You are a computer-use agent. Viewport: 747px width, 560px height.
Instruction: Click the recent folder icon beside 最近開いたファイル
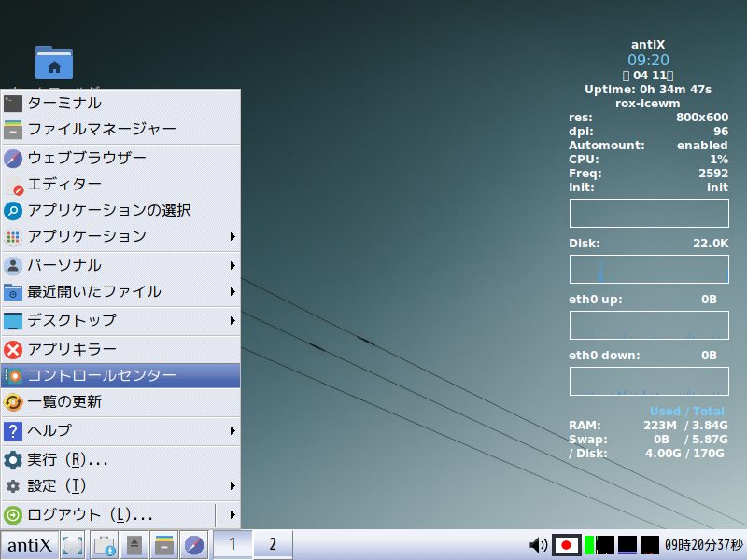tap(13, 292)
